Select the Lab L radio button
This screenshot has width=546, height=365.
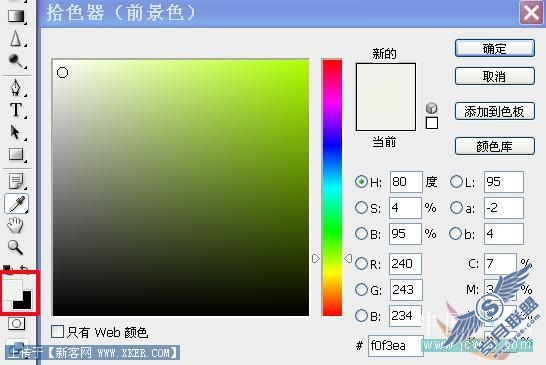coord(456,181)
